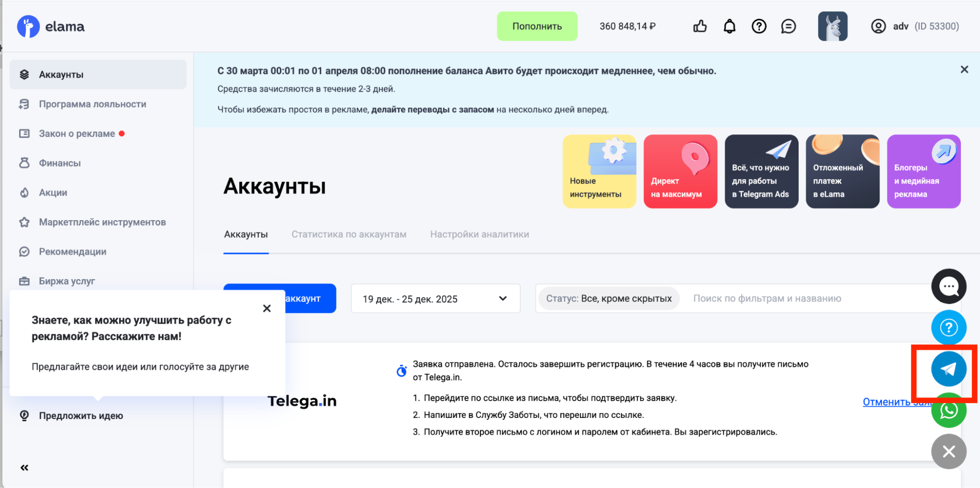Open the black live chat bubble button
The height and width of the screenshot is (488, 980).
(948, 286)
